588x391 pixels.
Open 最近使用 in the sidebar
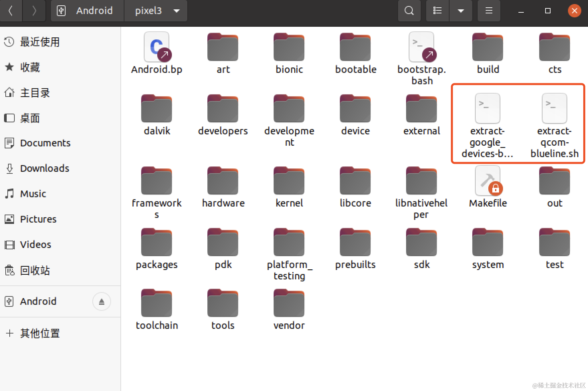(60, 42)
